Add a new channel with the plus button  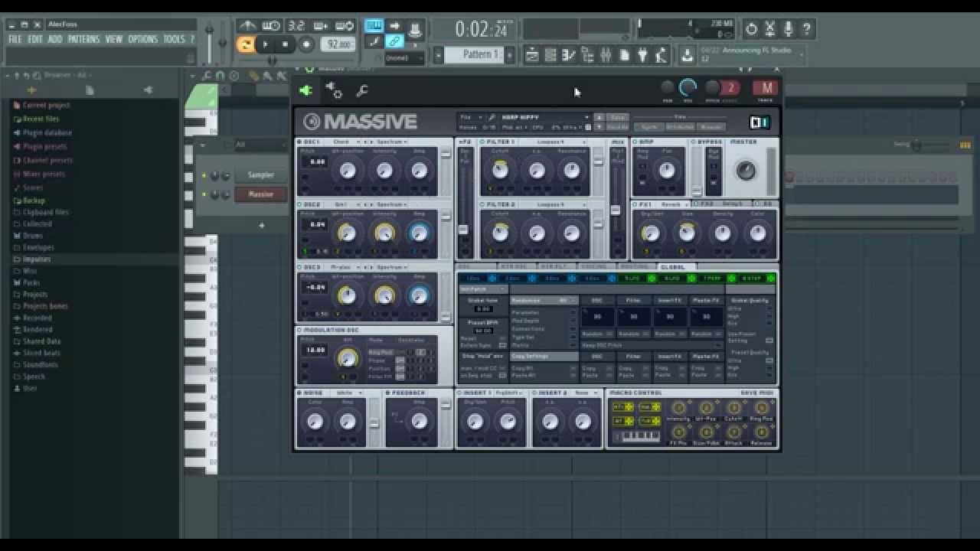click(x=261, y=226)
